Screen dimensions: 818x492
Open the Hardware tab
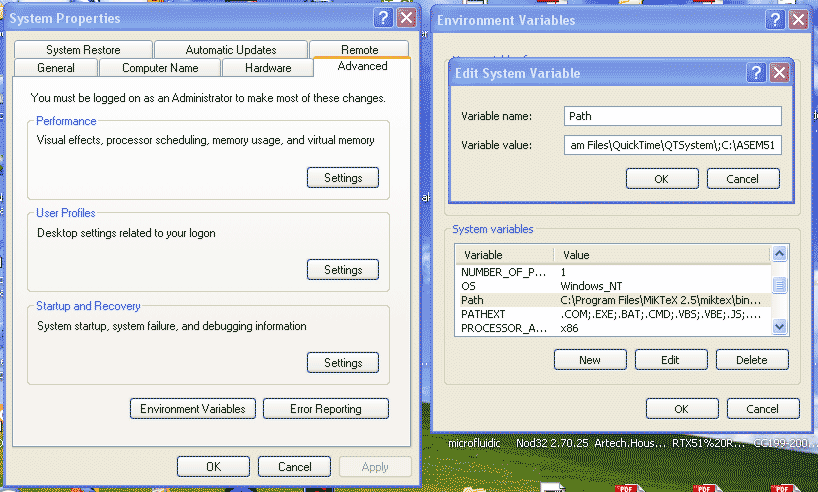click(x=268, y=68)
